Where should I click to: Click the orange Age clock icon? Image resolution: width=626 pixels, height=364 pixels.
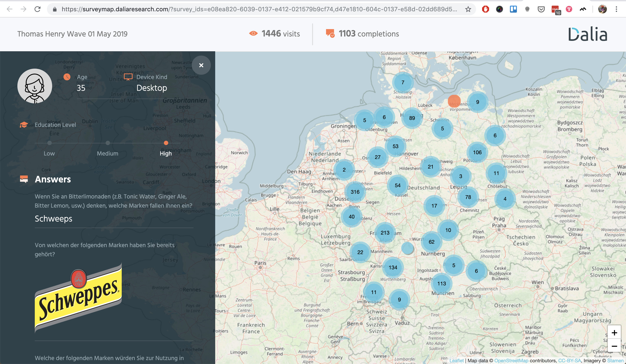[x=67, y=77]
